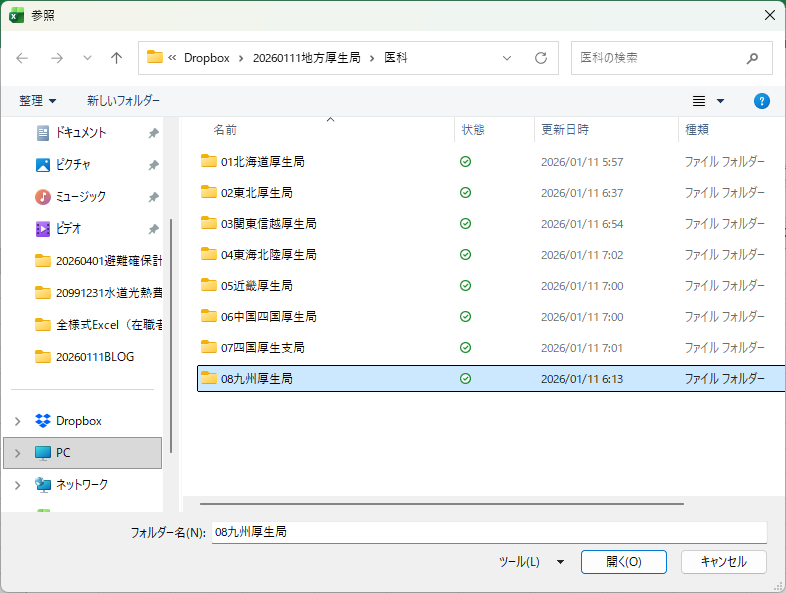Screen dimensions: 786x593
Task: Click the キャンセル button
Action: [723, 562]
